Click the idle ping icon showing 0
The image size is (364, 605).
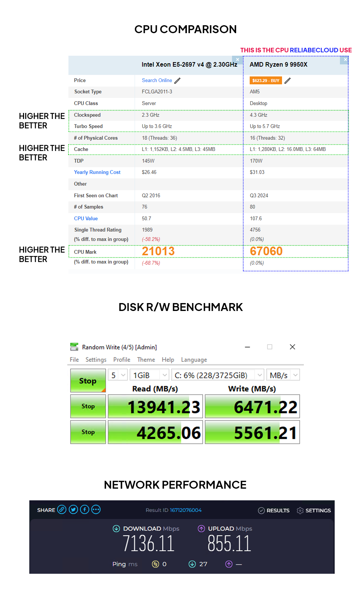coord(155,564)
